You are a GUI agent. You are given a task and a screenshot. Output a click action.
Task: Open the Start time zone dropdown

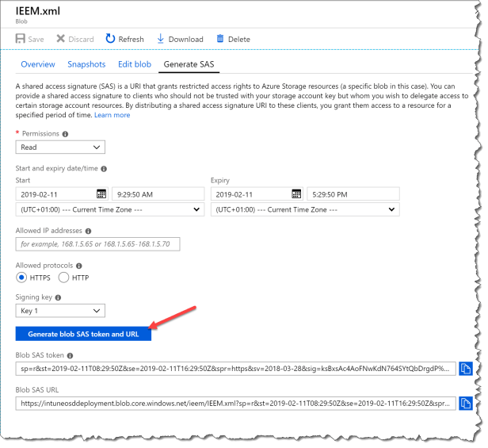(109, 209)
